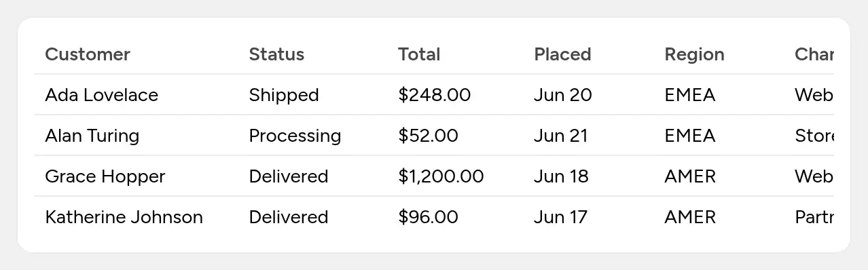Click the Region column header

click(694, 54)
